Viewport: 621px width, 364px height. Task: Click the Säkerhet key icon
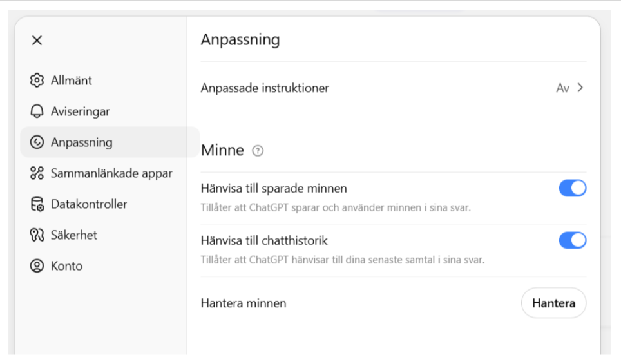pos(37,235)
